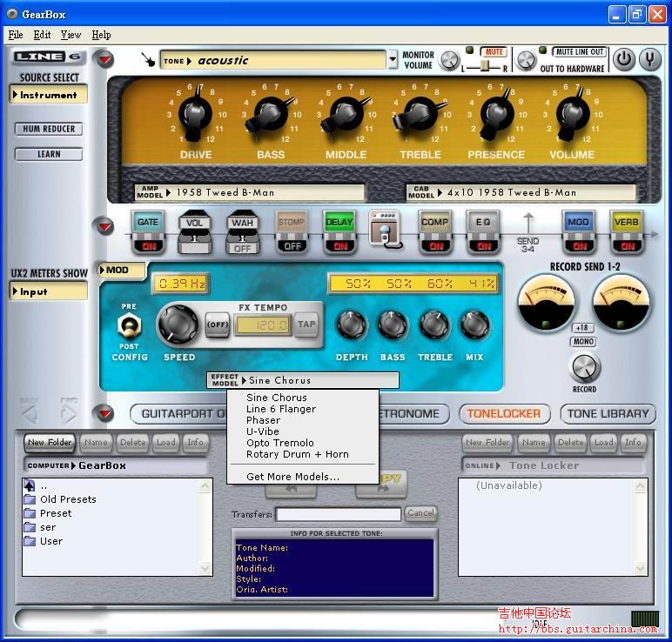Open the Tone preset dropdown
The height and width of the screenshot is (642, 672).
[273, 61]
